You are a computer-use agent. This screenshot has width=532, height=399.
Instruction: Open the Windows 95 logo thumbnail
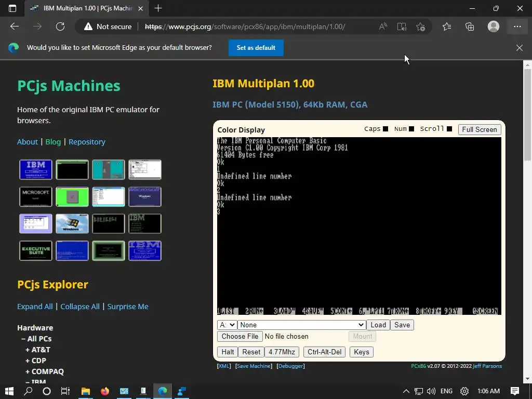click(x=72, y=223)
